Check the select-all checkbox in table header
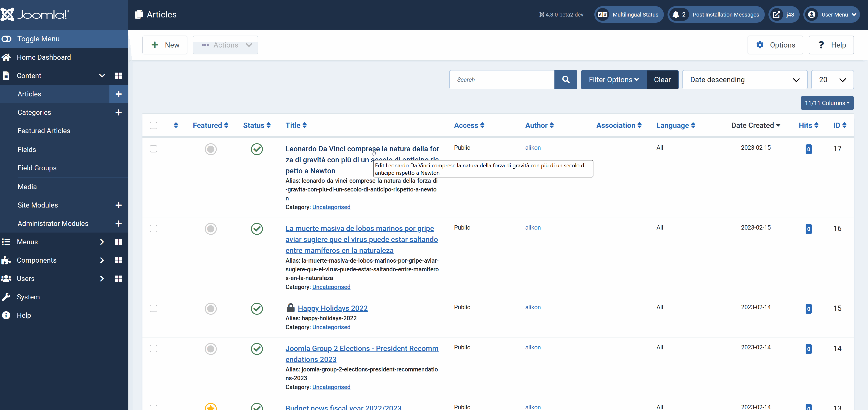Screen dimensions: 868x410 pyautogui.click(x=153, y=125)
